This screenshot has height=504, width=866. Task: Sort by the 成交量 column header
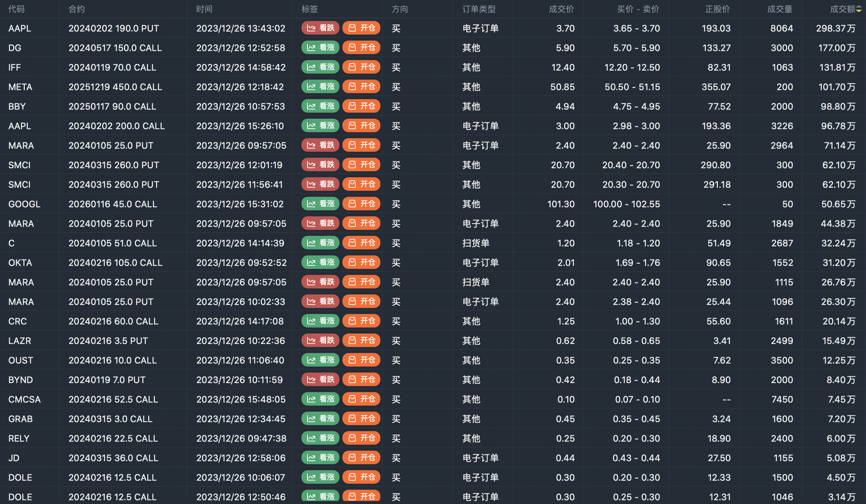click(x=780, y=9)
